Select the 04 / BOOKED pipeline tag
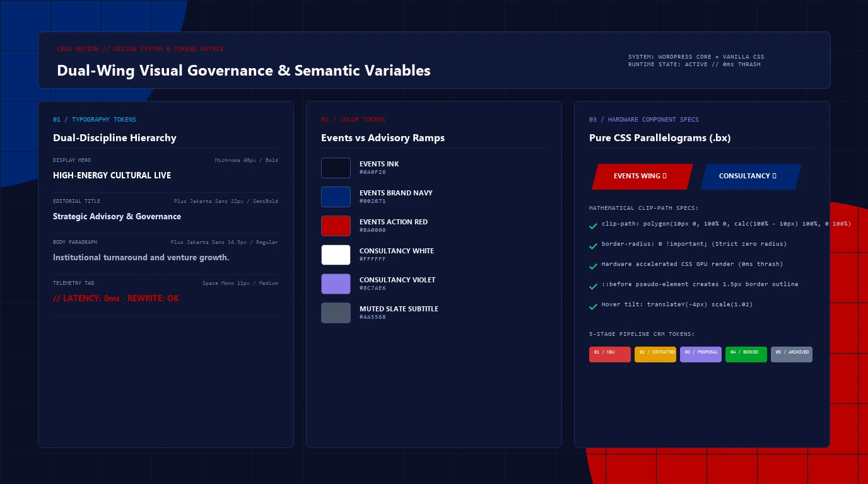 click(x=746, y=354)
